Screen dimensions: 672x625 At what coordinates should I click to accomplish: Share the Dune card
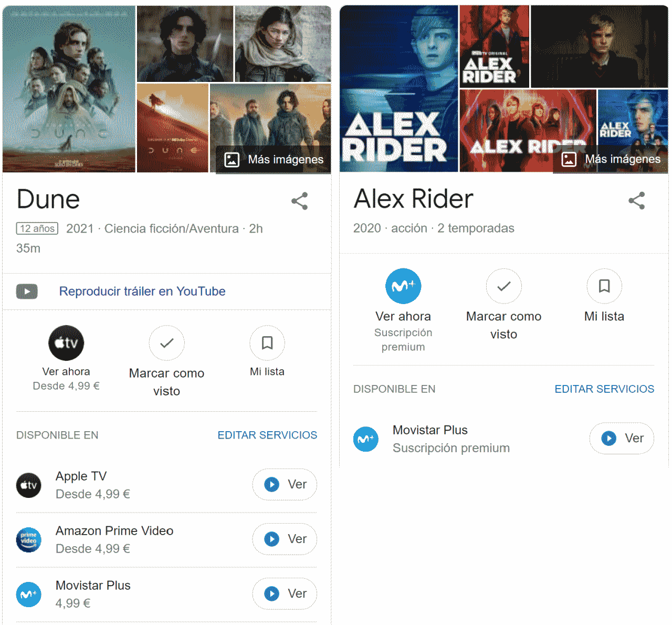coord(300,201)
